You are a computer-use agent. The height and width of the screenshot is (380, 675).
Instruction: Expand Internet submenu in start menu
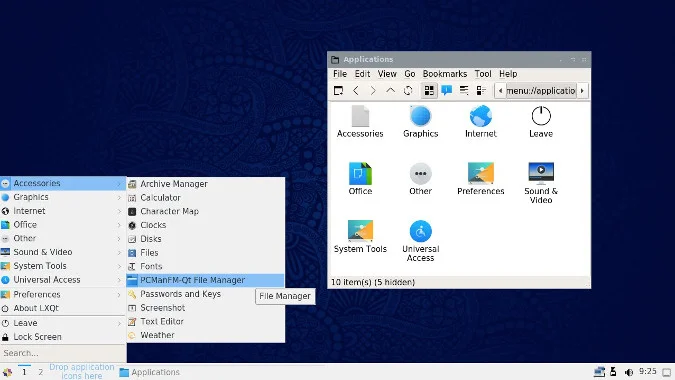click(62, 211)
